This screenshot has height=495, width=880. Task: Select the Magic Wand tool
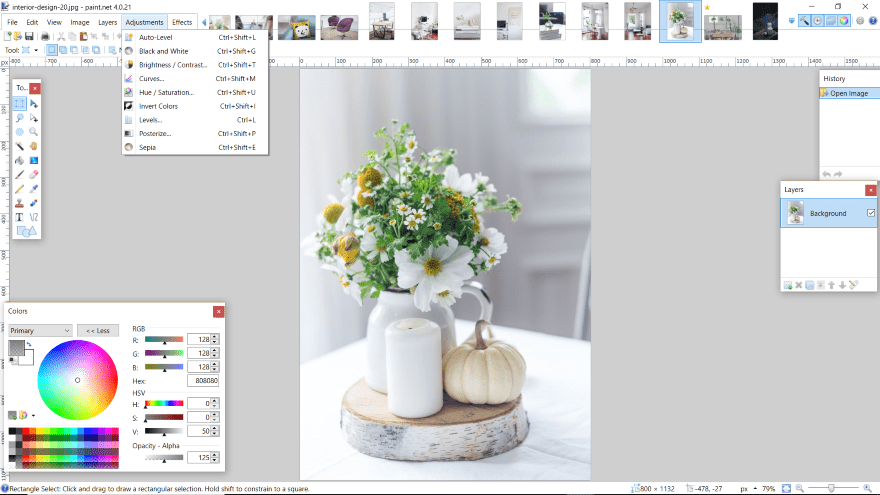[x=19, y=146]
